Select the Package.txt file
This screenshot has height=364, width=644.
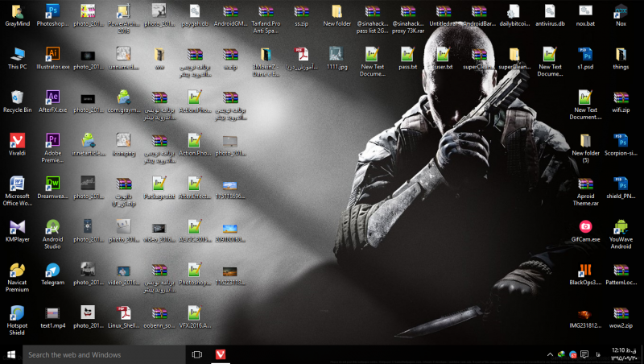coord(159,188)
